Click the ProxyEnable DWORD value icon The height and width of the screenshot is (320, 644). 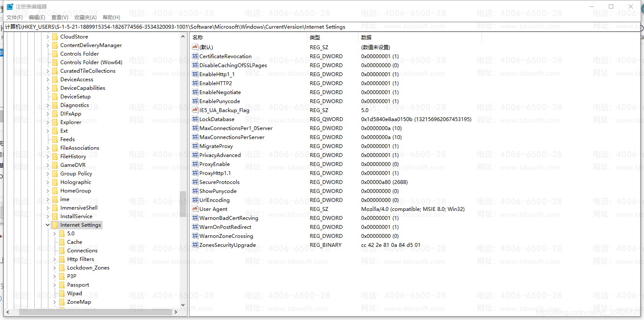coord(195,164)
